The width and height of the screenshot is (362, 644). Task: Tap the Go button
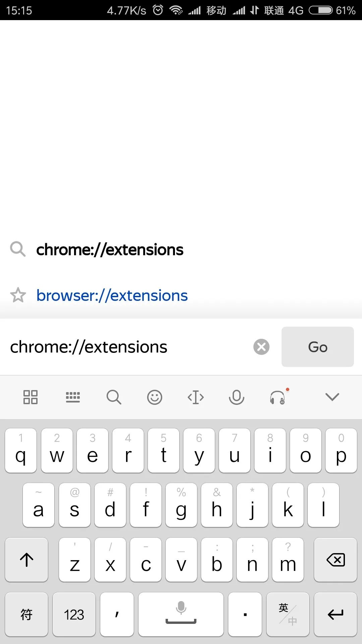point(317,347)
